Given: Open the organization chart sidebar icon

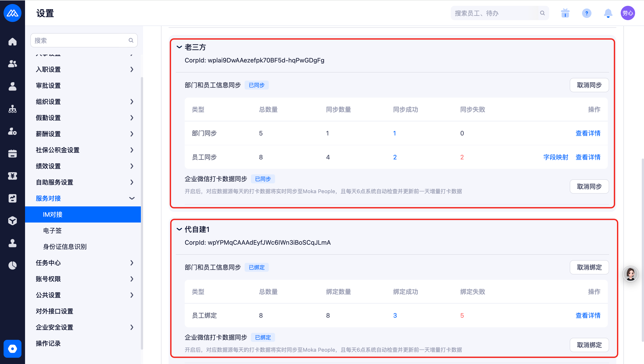Looking at the screenshot, I should click(x=12, y=109).
